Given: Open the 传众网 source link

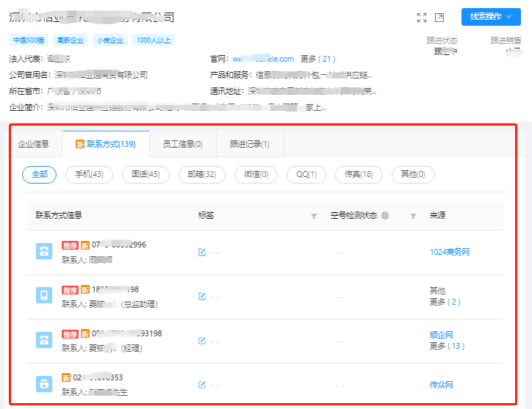Looking at the screenshot, I should (441, 385).
